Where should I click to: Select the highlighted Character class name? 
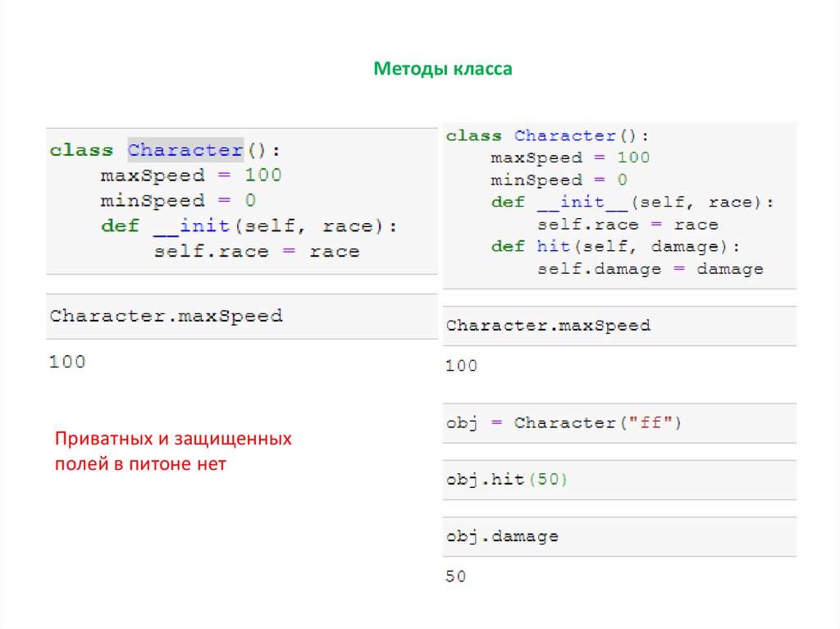tap(185, 151)
